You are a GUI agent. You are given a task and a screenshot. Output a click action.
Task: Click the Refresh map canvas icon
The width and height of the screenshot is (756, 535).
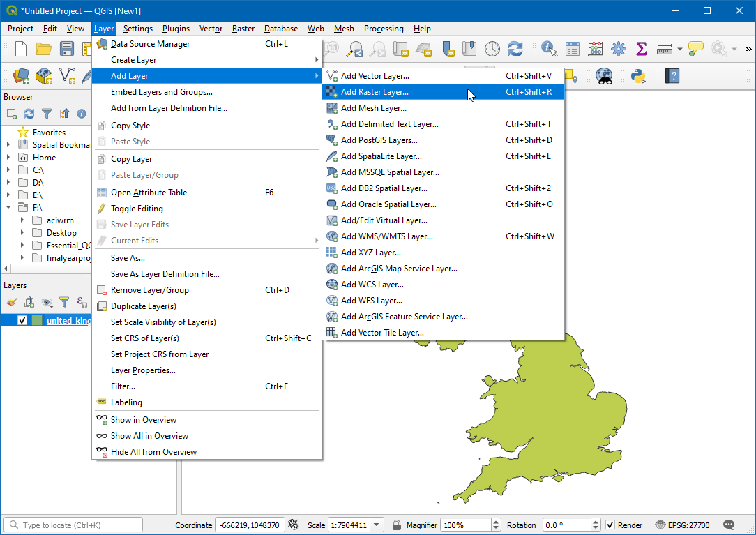click(515, 49)
